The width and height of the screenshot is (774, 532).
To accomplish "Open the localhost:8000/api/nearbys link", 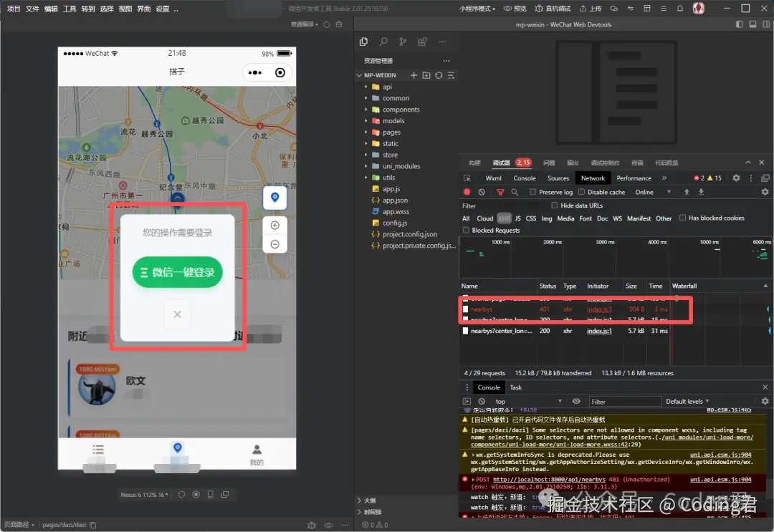I will [x=549, y=479].
